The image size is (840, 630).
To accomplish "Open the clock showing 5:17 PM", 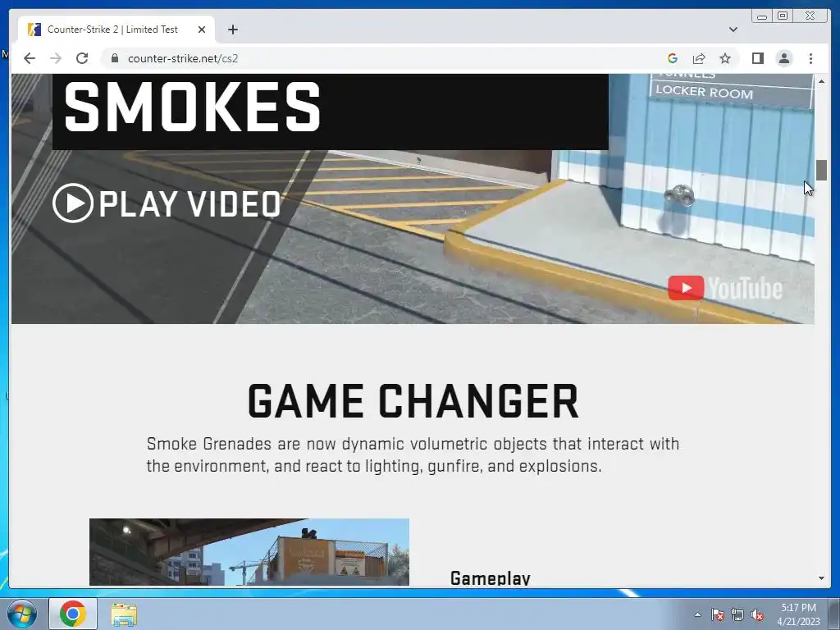I will coord(798,614).
